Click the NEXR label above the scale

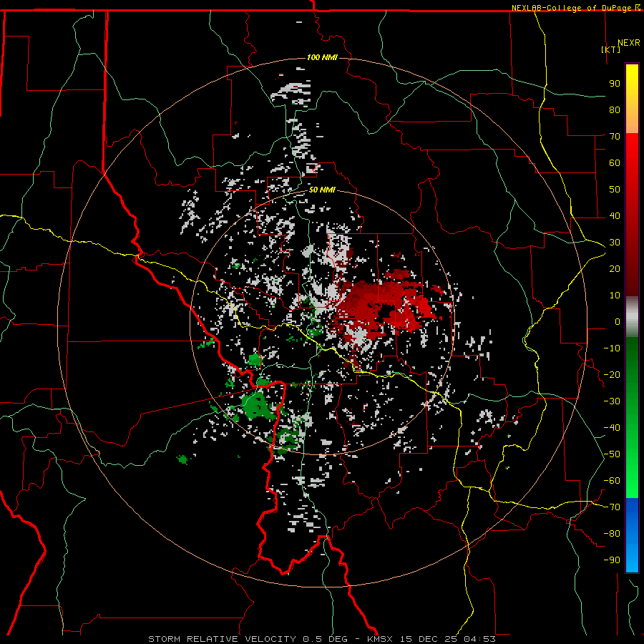point(629,43)
